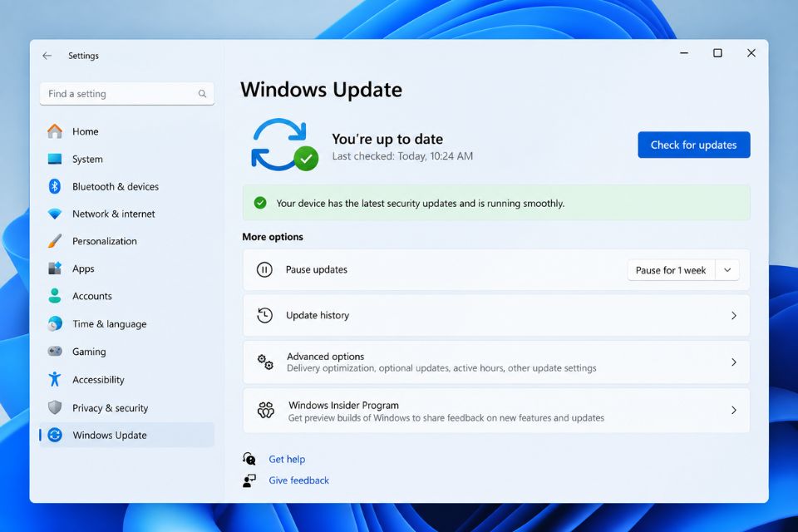Click Get preview builds description text
798x532 pixels.
[446, 418]
